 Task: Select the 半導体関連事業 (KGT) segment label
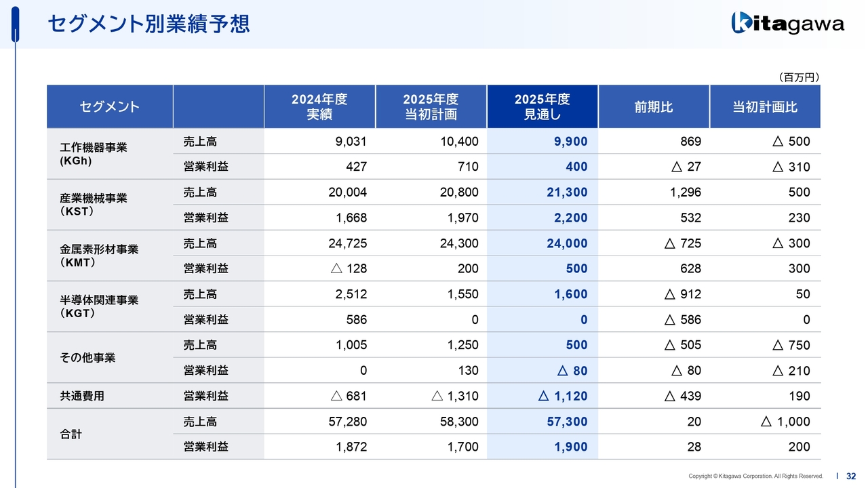coord(98,306)
